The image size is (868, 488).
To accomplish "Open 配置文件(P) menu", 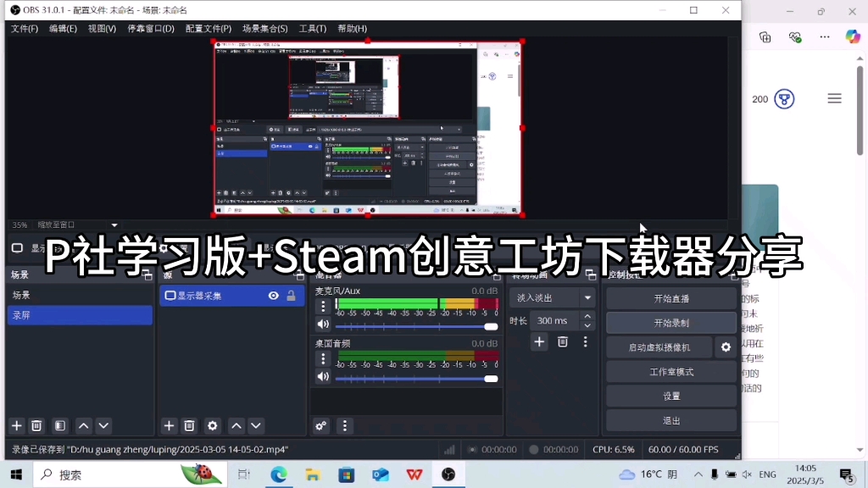I will point(209,28).
